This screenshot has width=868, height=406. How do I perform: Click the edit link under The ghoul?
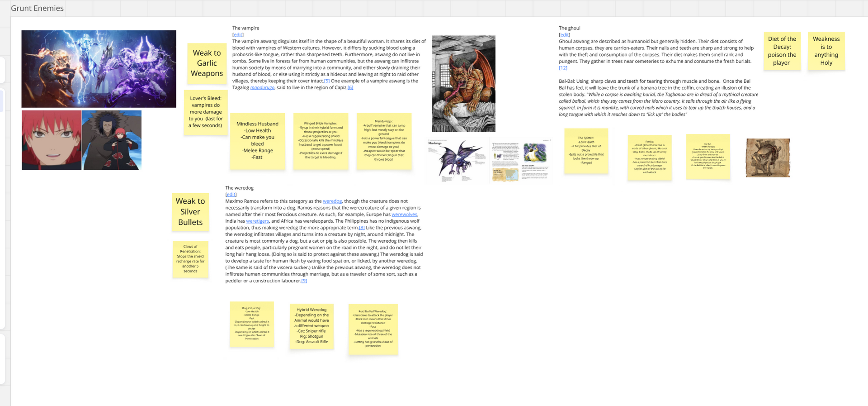(564, 34)
